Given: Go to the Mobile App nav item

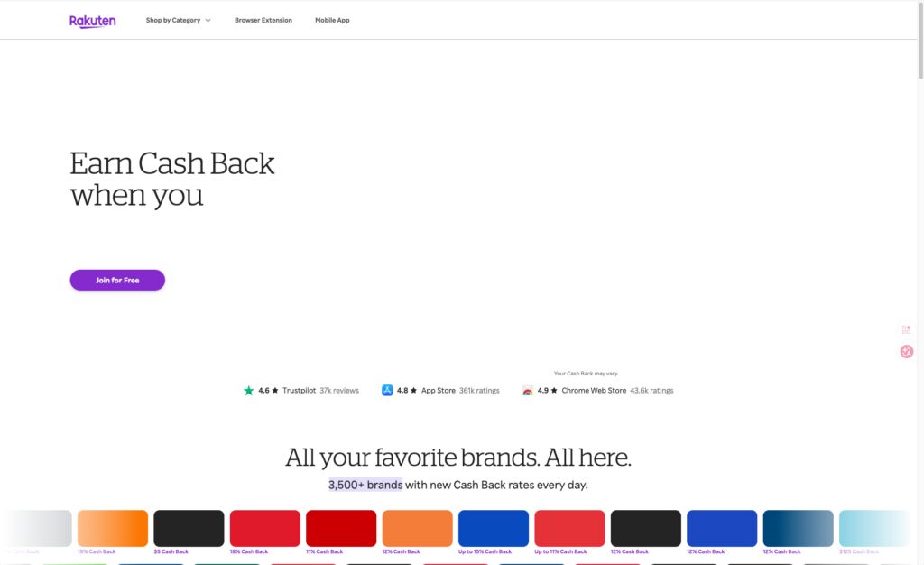Looking at the screenshot, I should 332,20.
